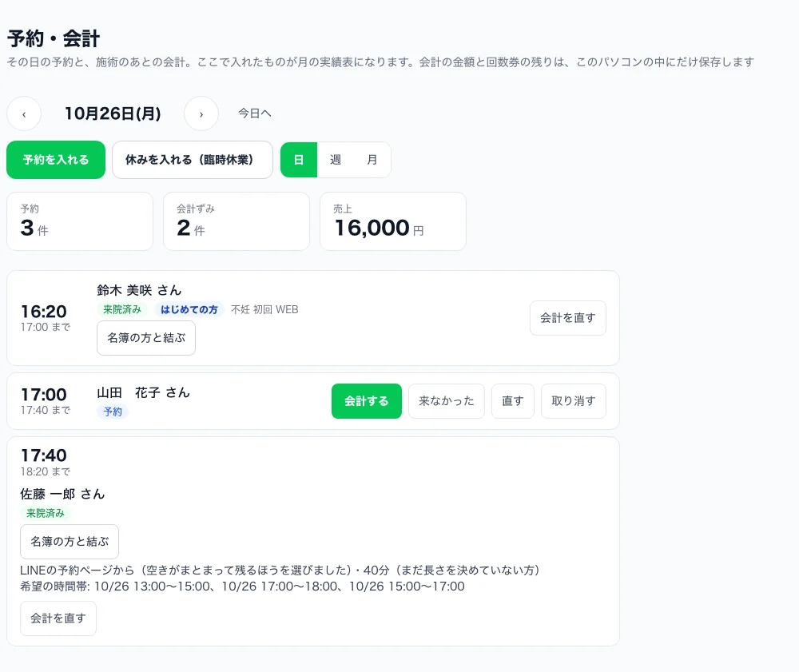Click the name 鈴木 美咲 さん

pos(139,290)
